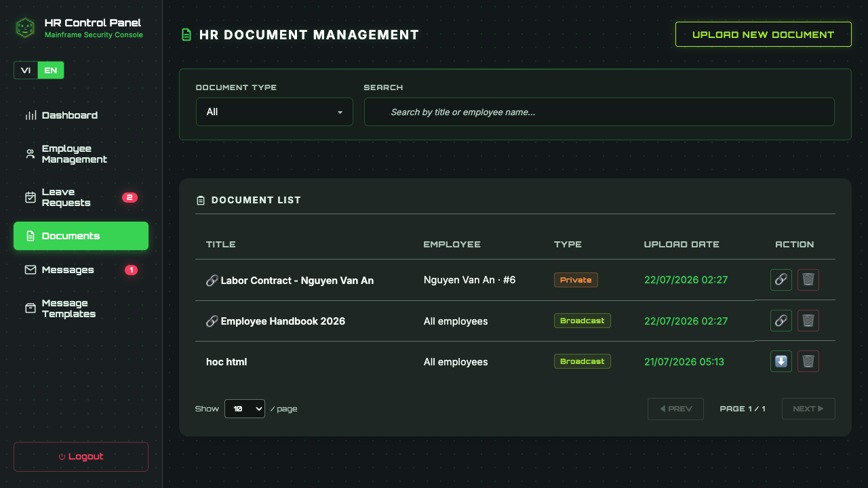Click link icon before Labor Contract title
The height and width of the screenshot is (488, 868).
point(212,280)
